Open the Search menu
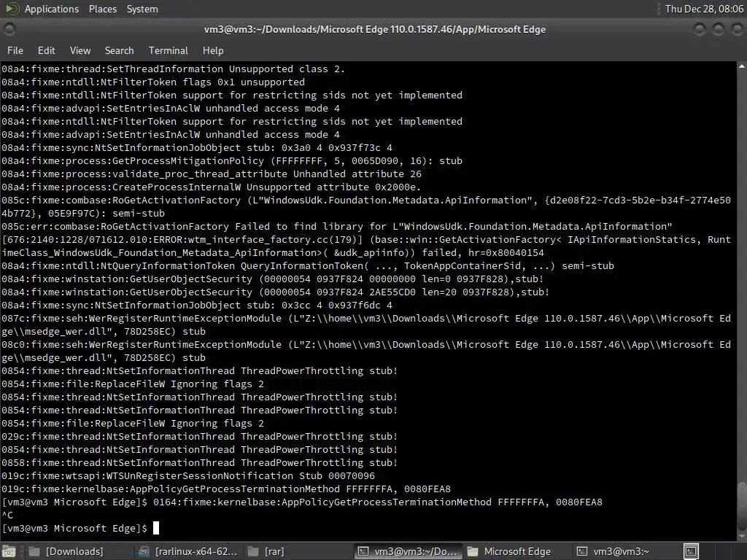Screen dimensions: 747x560 [119, 50]
